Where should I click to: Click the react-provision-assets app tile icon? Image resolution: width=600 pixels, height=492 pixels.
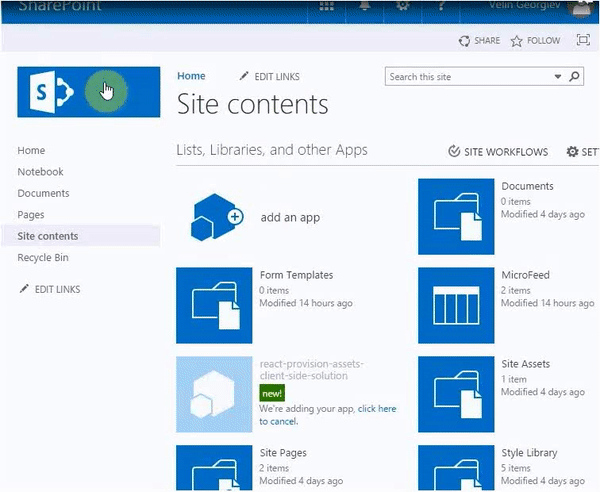(214, 394)
